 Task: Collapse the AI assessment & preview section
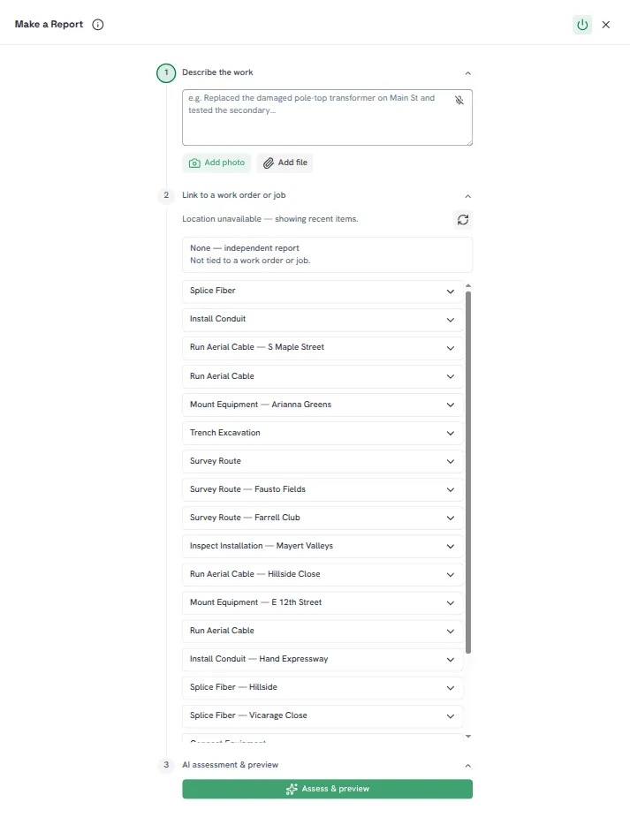click(x=467, y=766)
